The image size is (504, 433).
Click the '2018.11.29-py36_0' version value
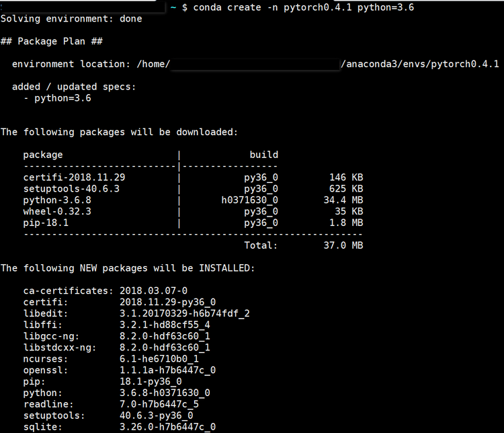tap(168, 303)
